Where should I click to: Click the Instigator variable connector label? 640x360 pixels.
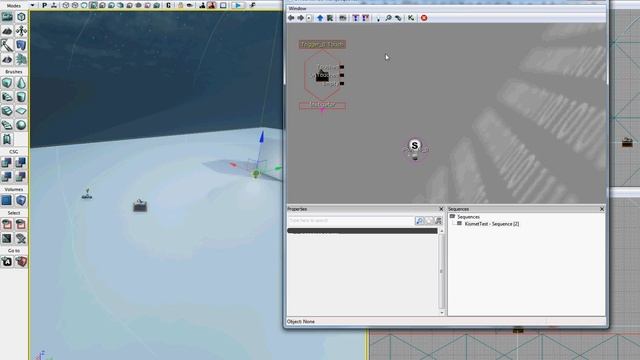(322, 105)
